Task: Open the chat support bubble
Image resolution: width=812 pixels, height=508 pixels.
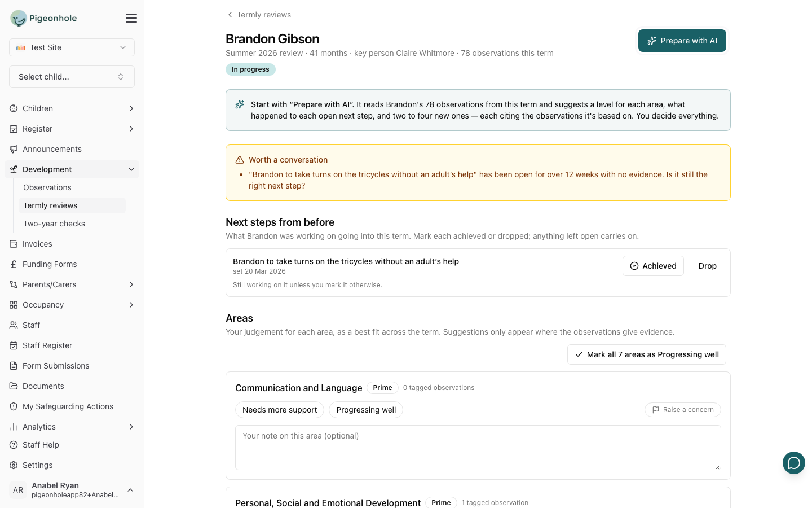Action: (793, 463)
